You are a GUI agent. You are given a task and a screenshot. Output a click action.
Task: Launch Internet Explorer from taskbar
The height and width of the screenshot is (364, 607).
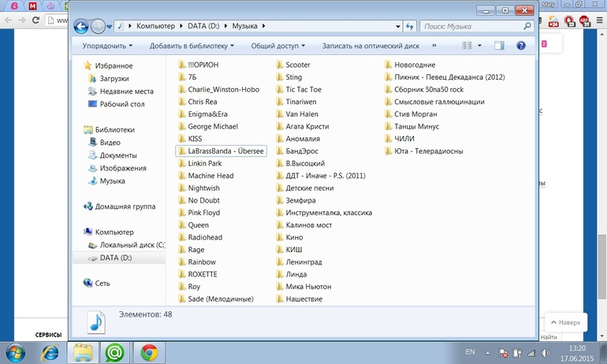point(50,352)
